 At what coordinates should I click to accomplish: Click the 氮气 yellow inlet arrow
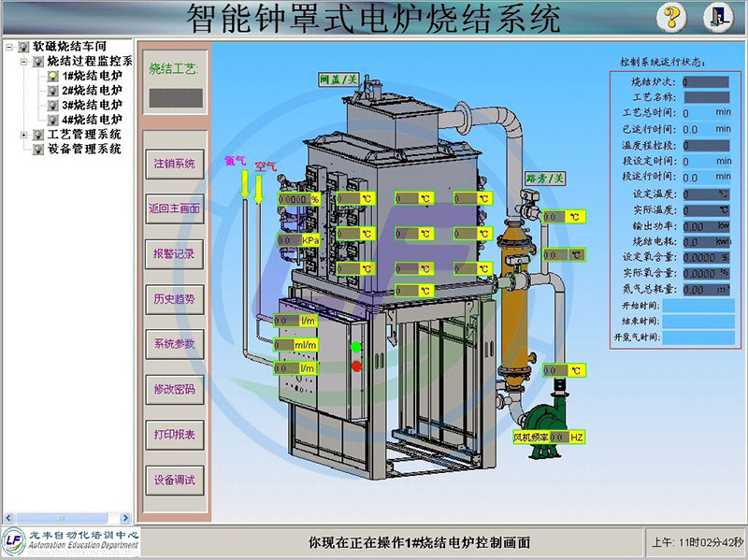point(245,184)
